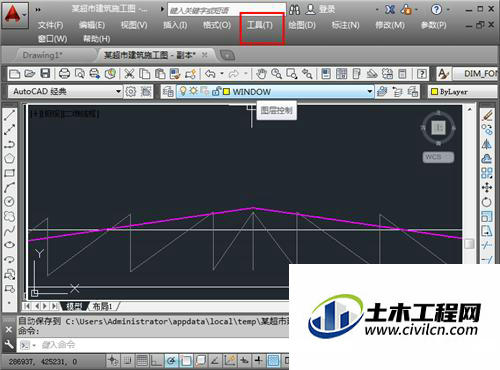The image size is (500, 370).
Task: Add a new drawing tab button
Action: pyautogui.click(x=228, y=55)
